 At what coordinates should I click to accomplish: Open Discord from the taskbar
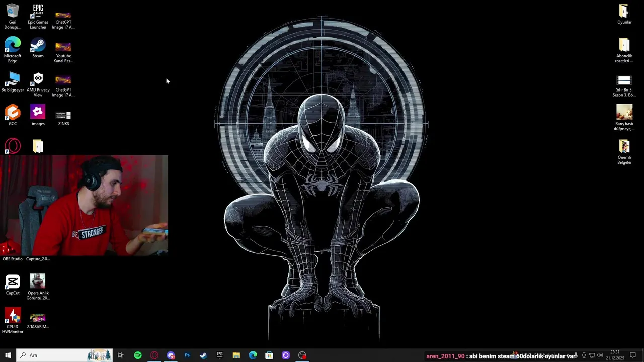(x=171, y=355)
